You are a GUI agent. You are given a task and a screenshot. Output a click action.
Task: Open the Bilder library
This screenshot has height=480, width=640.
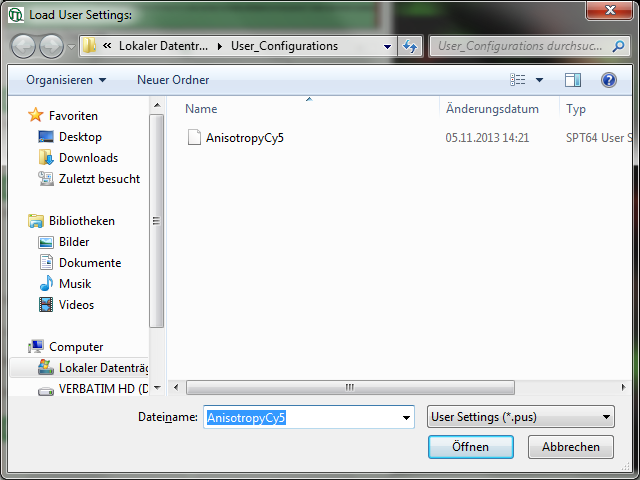(74, 242)
